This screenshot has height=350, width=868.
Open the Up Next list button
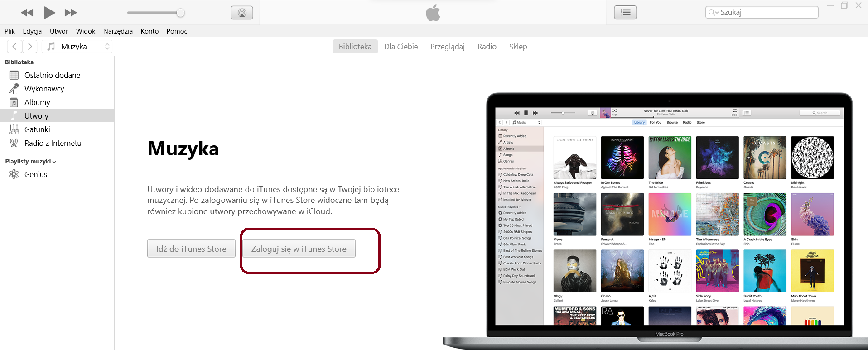[x=625, y=13]
